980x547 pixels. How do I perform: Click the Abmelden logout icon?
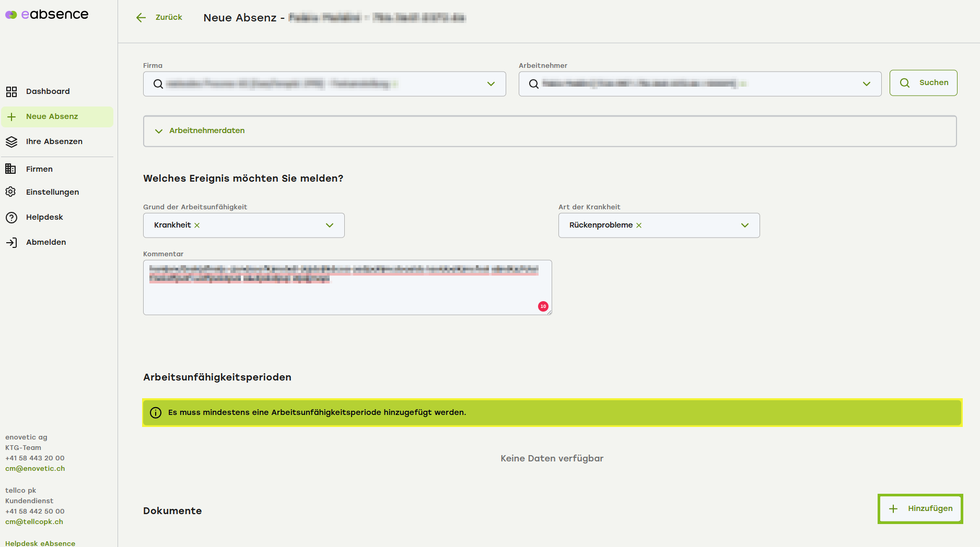[x=11, y=242]
